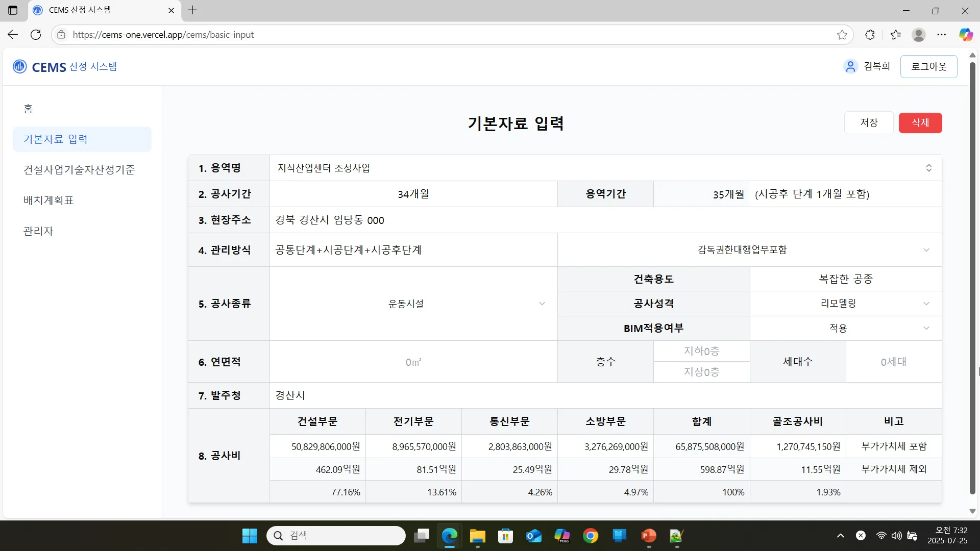Click the scrollbar down arrow
The image size is (980, 551).
[972, 511]
